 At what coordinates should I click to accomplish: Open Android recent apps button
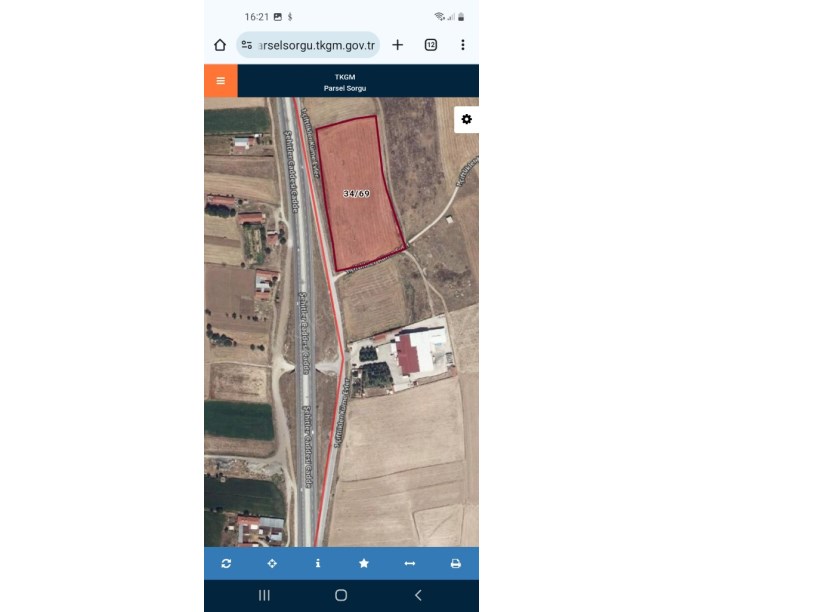264,595
